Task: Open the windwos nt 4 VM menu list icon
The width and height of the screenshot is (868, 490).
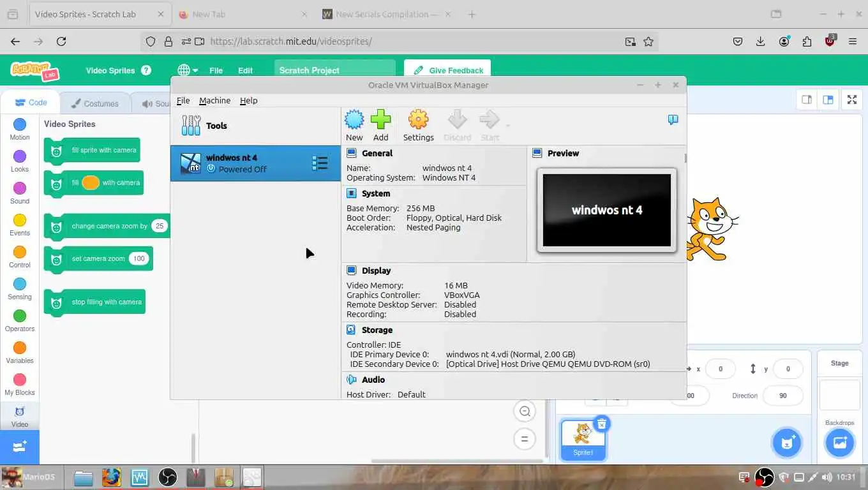Action: (320, 163)
